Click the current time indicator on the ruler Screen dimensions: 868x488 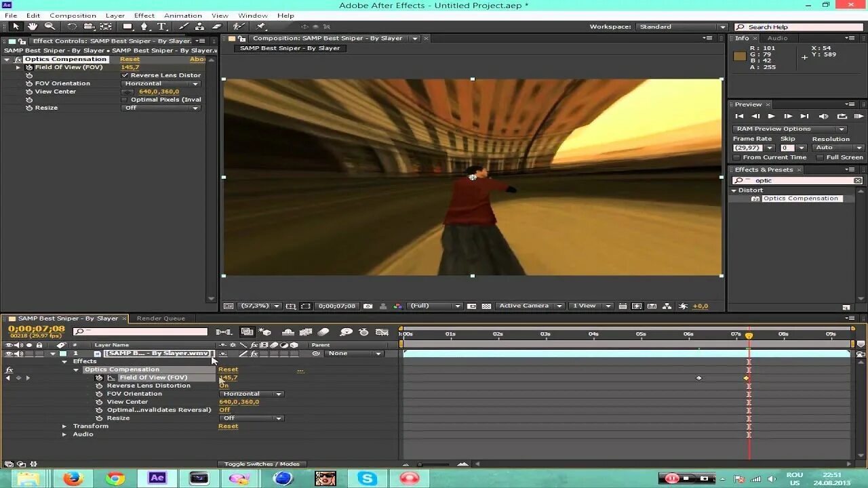click(x=749, y=335)
